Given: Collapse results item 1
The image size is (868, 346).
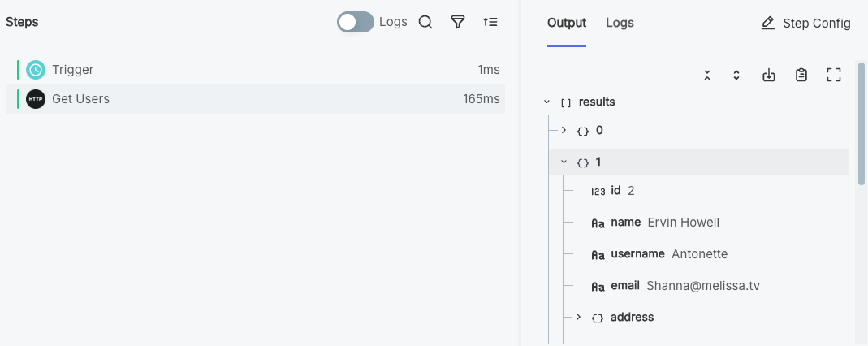Looking at the screenshot, I should 564,162.
